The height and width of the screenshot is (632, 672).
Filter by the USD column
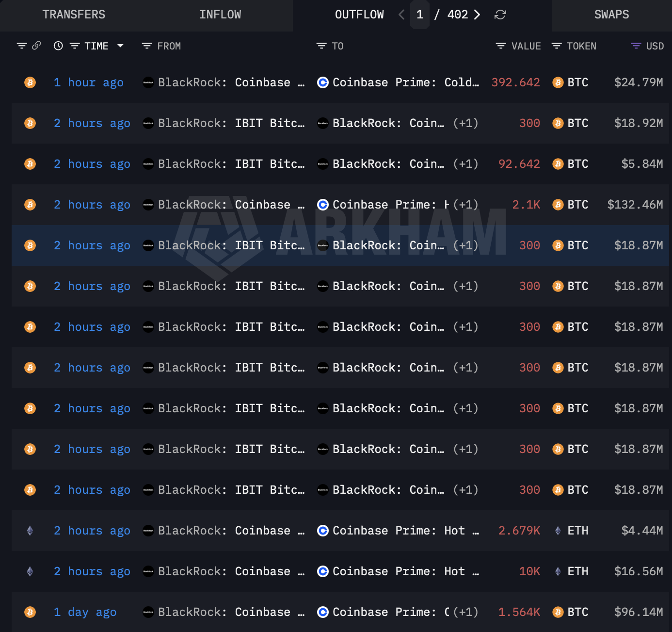click(x=636, y=46)
